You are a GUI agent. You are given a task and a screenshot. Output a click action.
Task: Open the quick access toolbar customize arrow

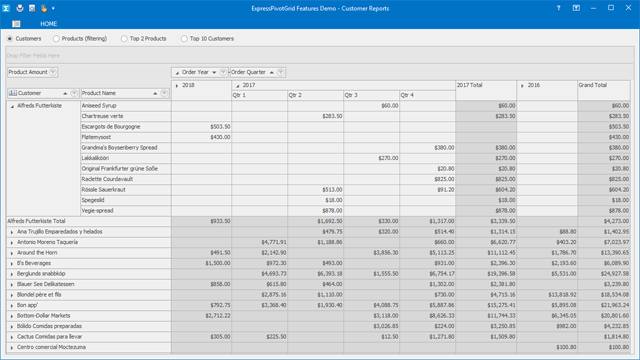click(53, 8)
